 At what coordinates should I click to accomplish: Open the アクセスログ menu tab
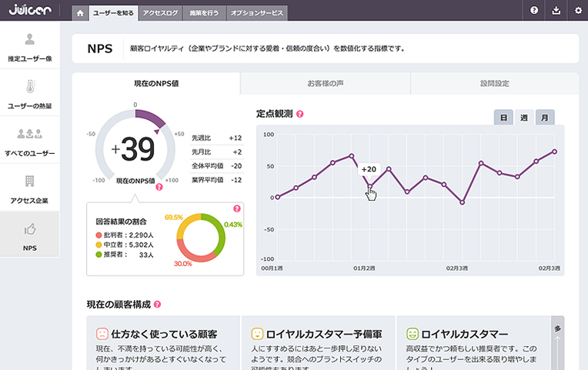pyautogui.click(x=161, y=13)
